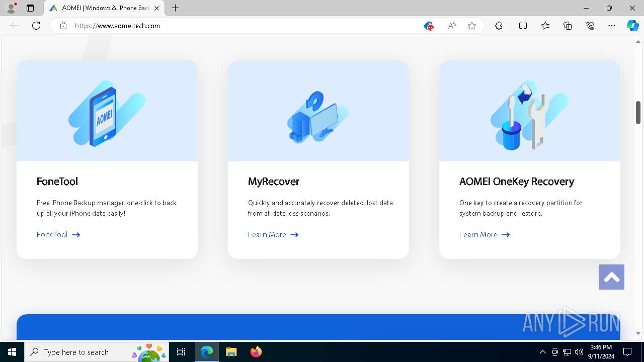
Task: Click the scrollbar up arrow
Action: click(638, 41)
